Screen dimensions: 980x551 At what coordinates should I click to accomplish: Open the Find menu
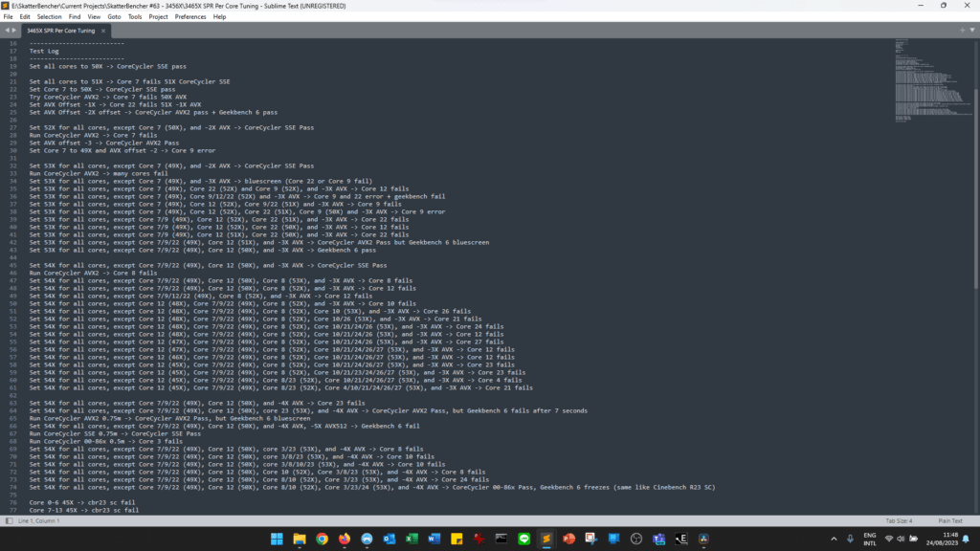pyautogui.click(x=75, y=17)
